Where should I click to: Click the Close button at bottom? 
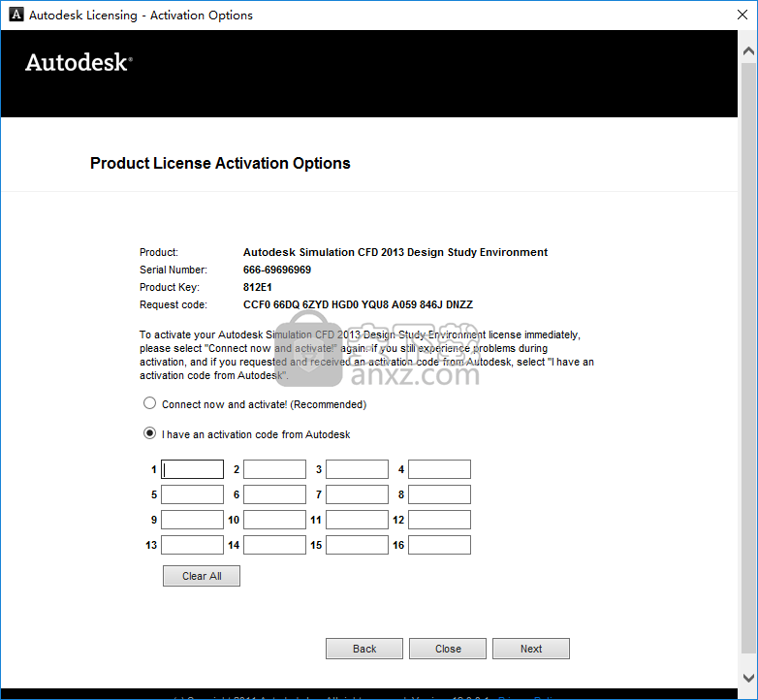[448, 649]
